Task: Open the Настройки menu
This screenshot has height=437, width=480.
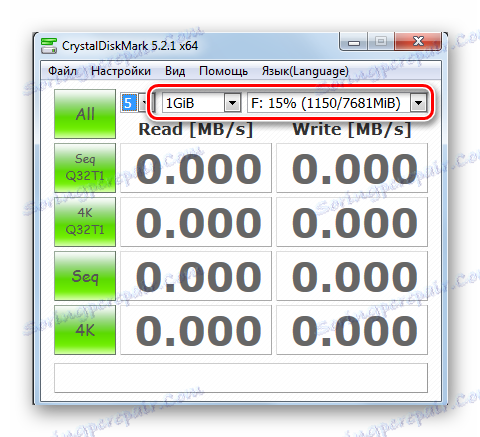Action: click(121, 71)
